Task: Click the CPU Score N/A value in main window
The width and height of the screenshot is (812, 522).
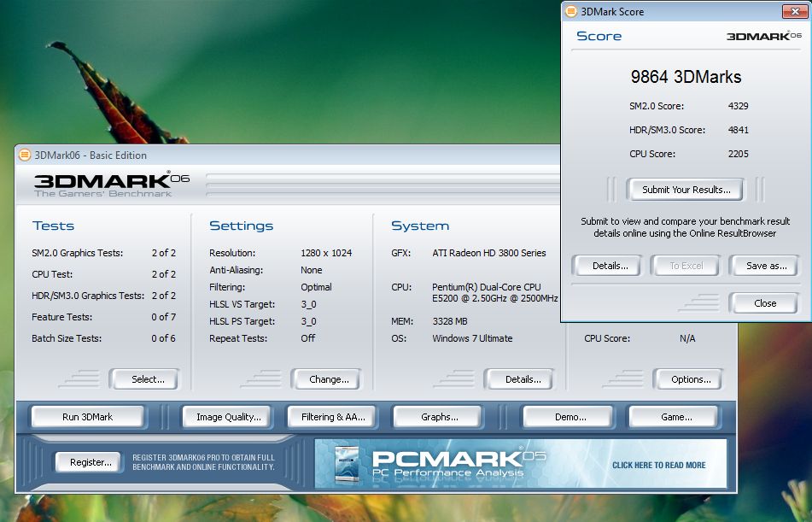Action: click(687, 338)
